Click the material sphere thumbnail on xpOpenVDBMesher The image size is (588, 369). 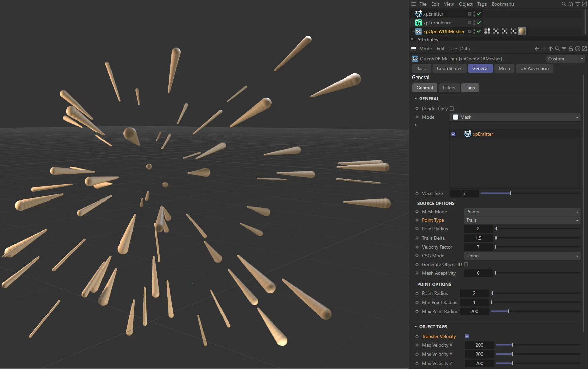[x=523, y=31]
